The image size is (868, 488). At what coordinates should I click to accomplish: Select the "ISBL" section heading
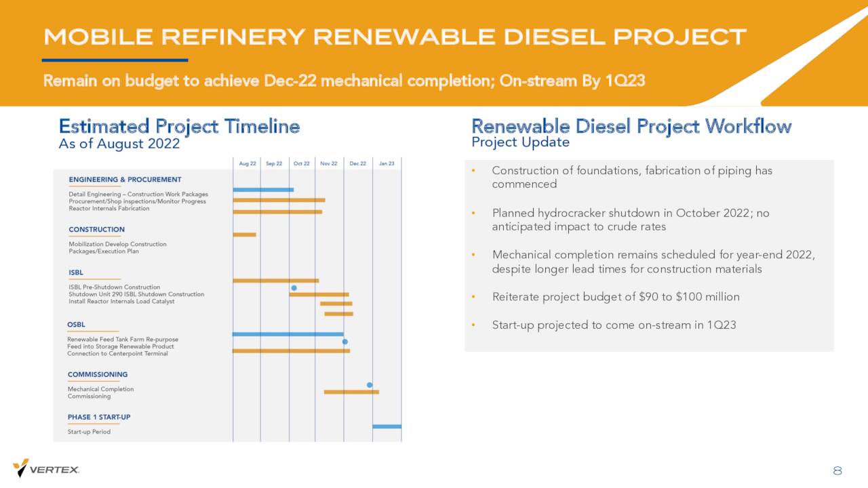point(76,272)
